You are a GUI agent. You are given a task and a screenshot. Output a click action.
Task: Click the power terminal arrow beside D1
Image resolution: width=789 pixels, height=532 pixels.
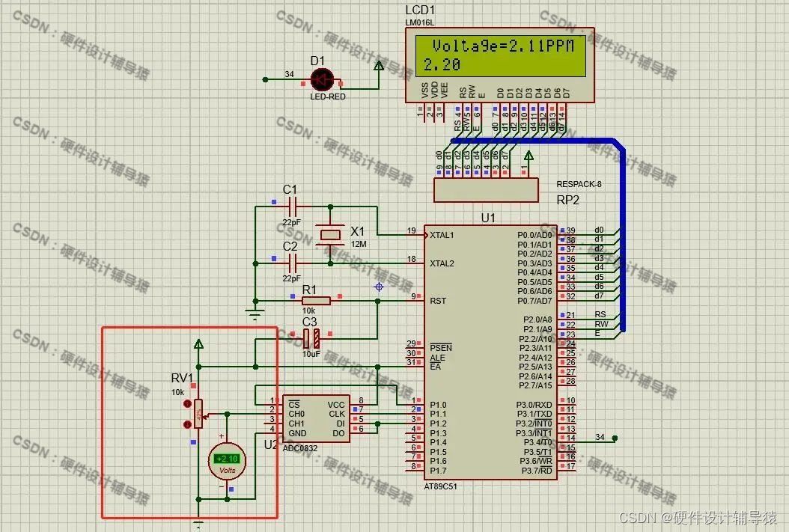[380, 65]
